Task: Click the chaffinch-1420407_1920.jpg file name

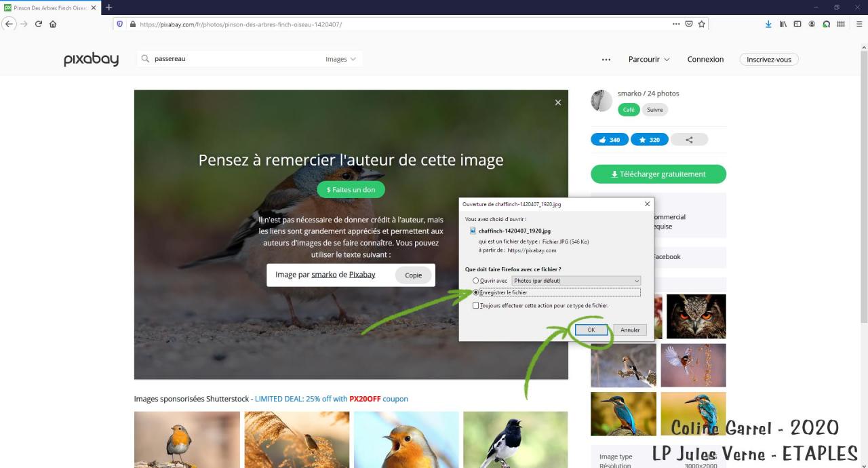Action: pos(515,231)
